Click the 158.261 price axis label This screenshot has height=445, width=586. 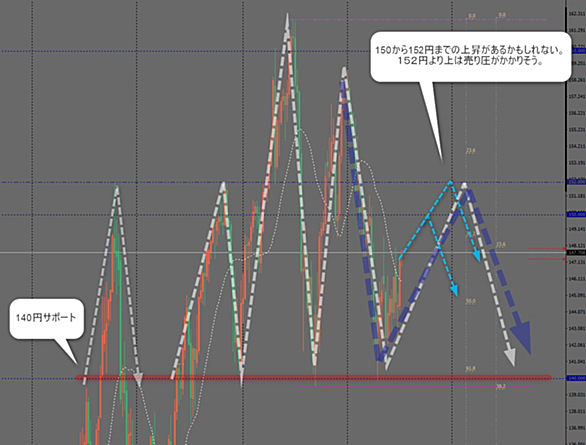click(576, 80)
